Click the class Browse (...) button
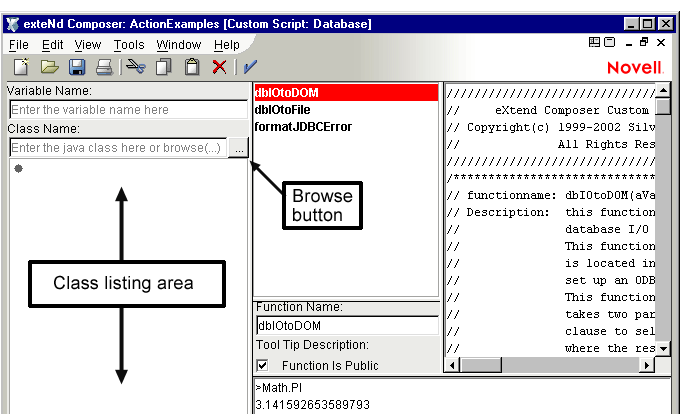 coord(239,148)
